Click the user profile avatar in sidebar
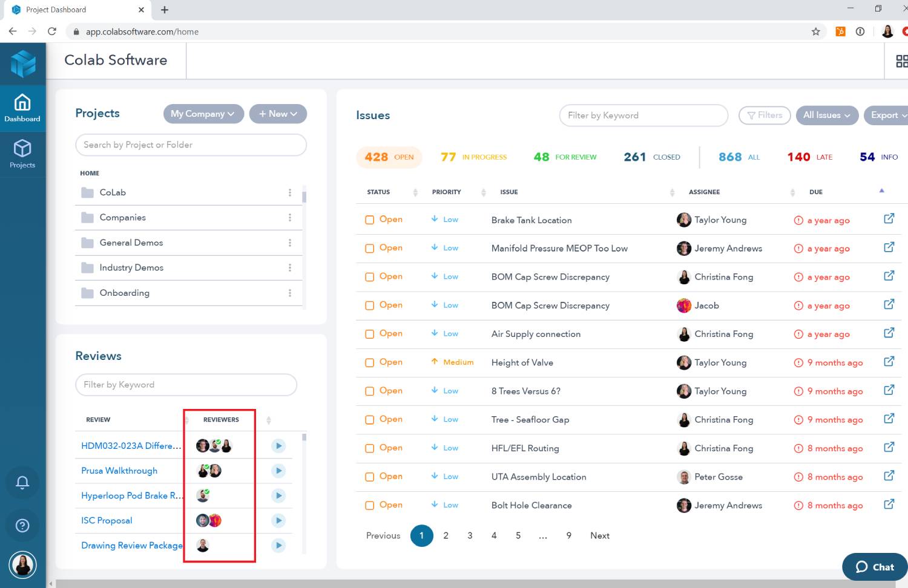Screen dimensions: 908x588 tap(22, 565)
